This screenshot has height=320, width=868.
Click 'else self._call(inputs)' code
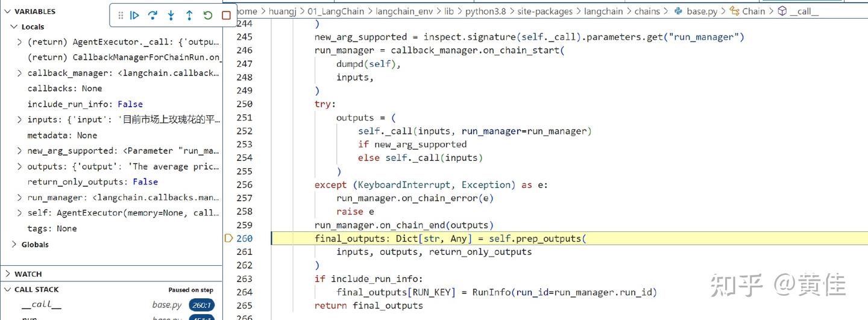tap(420, 158)
